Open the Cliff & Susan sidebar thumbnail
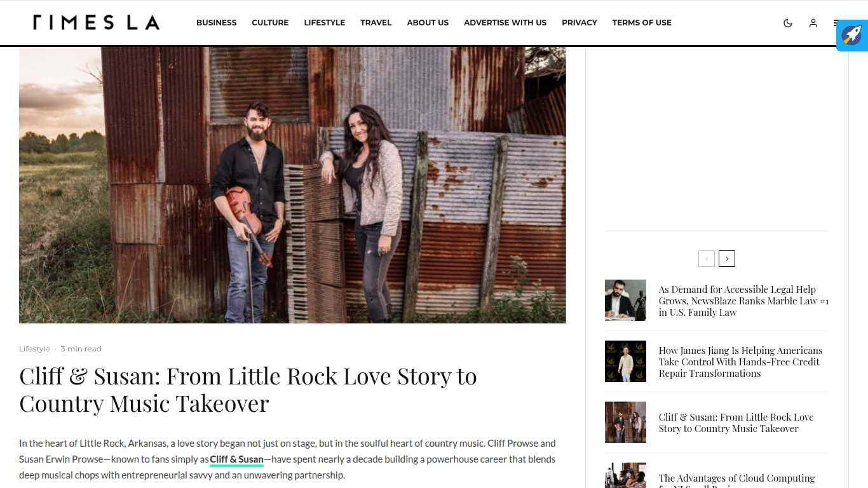Viewport: 868px width, 488px height. 625,422
